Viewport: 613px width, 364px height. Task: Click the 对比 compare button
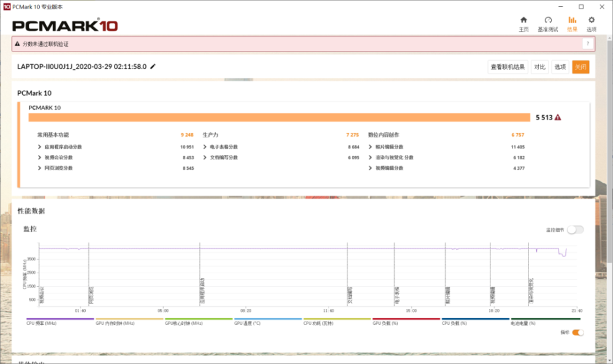(x=539, y=67)
